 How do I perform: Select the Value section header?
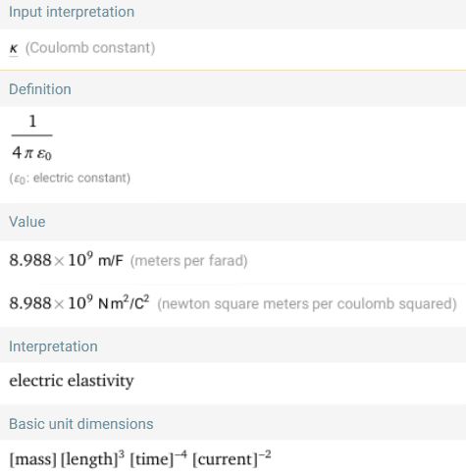click(x=27, y=222)
